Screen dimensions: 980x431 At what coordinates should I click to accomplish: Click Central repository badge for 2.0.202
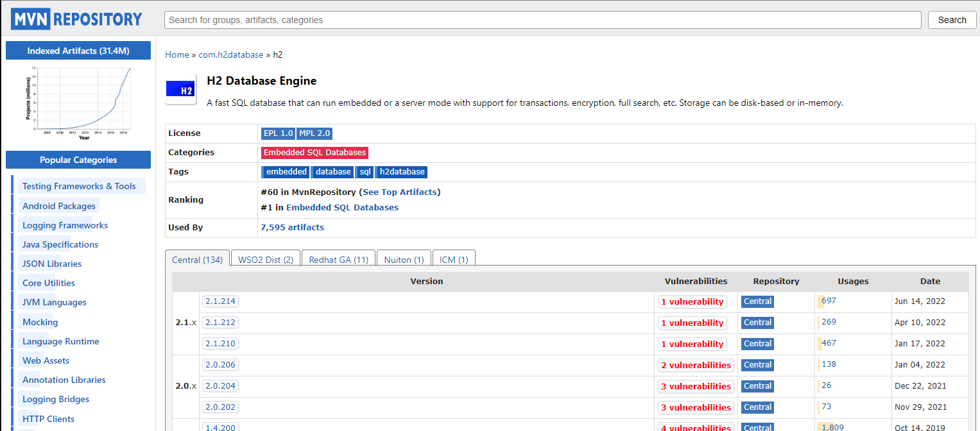[757, 407]
